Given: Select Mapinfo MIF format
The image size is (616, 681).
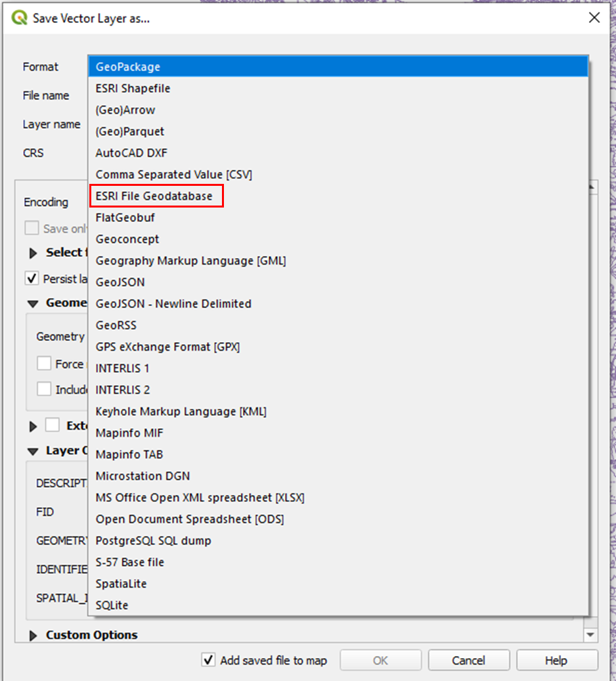Looking at the screenshot, I should click(338, 433).
